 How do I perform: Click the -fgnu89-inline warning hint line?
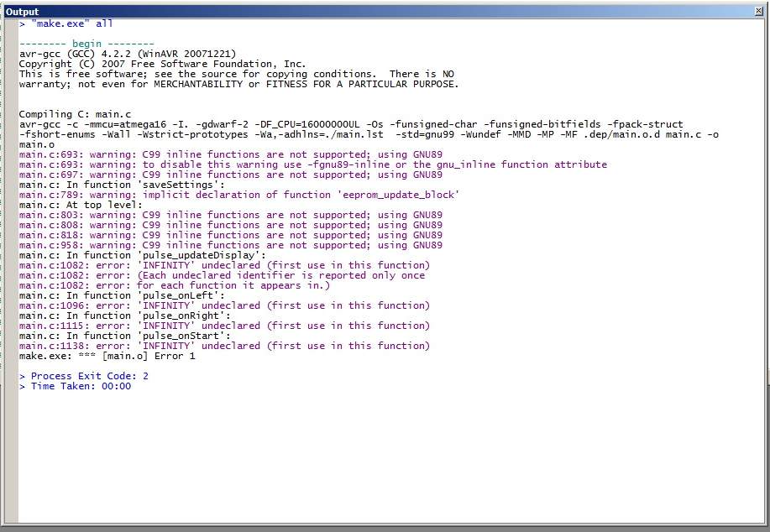tap(312, 164)
